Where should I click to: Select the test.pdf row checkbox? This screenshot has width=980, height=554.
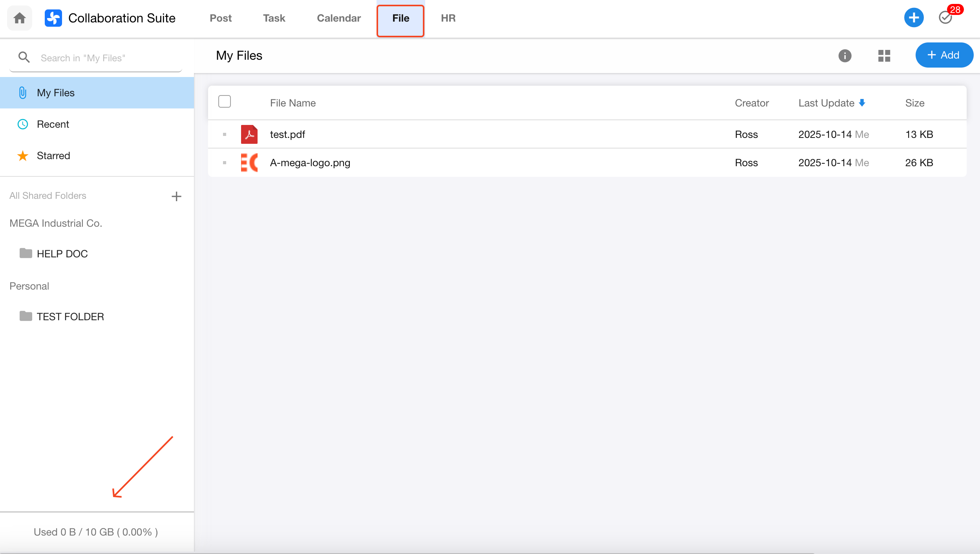click(225, 134)
